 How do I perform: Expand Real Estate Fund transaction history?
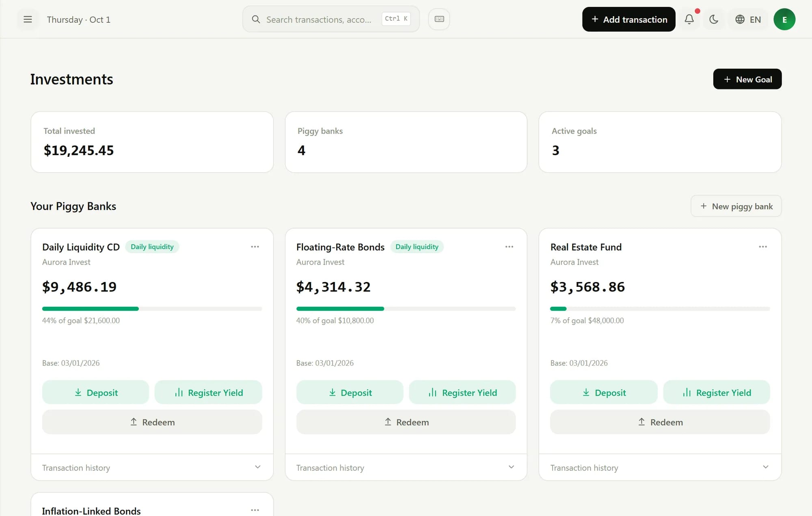click(x=660, y=468)
